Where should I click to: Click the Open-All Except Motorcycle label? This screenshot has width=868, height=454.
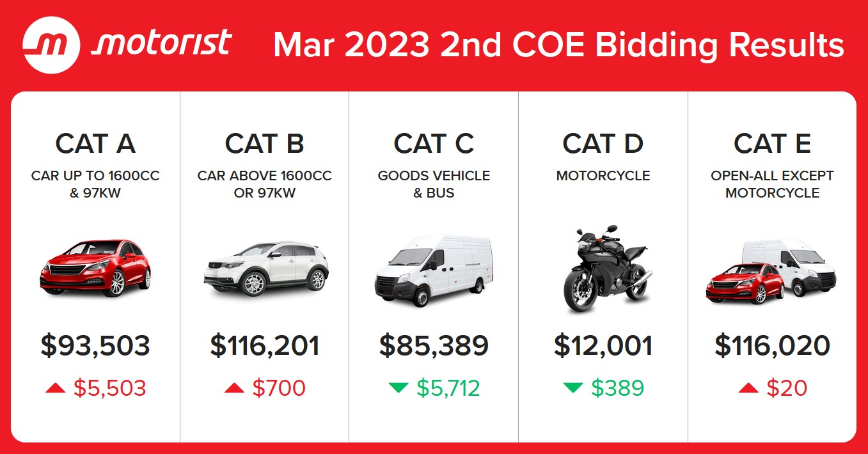pyautogui.click(x=772, y=184)
